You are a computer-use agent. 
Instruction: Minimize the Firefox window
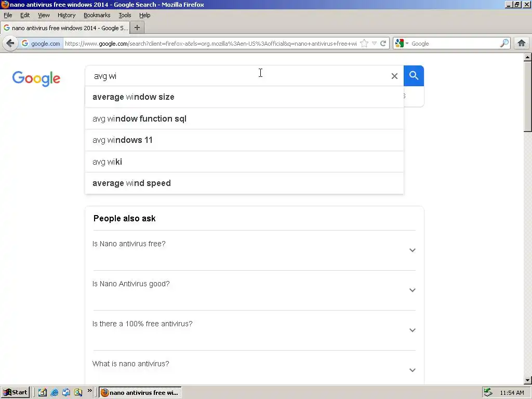point(508,4)
